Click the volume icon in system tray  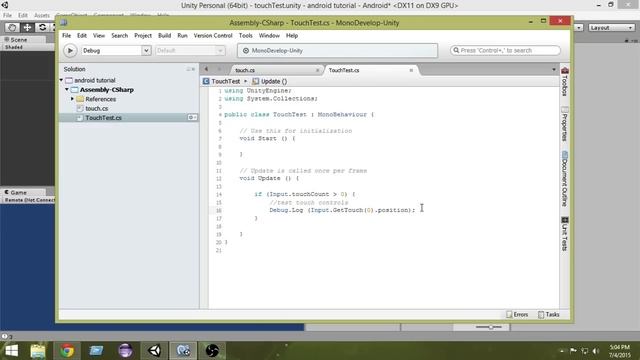pos(596,351)
